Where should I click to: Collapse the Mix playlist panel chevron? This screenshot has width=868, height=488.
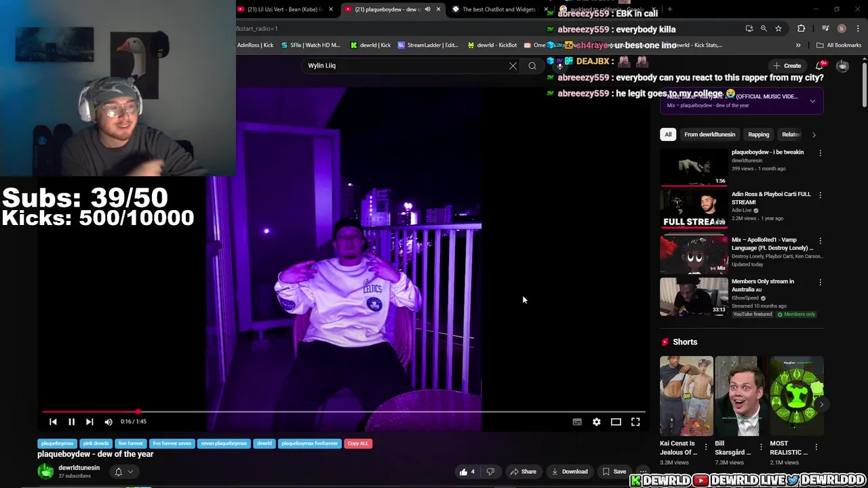(812, 101)
